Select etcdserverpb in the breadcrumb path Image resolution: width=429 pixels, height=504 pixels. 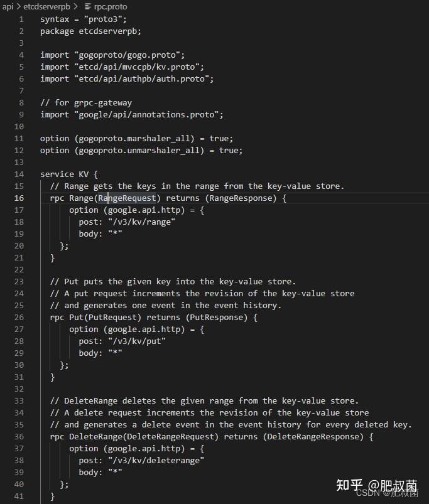(x=47, y=6)
